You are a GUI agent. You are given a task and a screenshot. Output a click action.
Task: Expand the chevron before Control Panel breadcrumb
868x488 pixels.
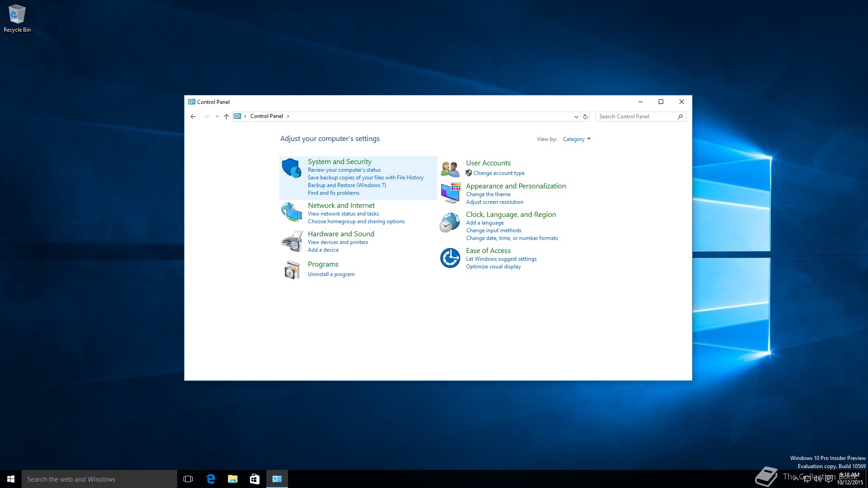(x=245, y=116)
